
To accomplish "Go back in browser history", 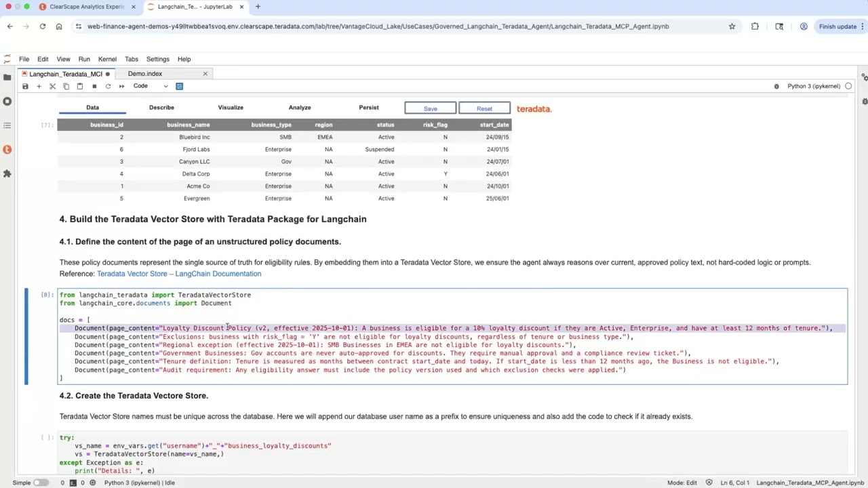I will coord(9,26).
